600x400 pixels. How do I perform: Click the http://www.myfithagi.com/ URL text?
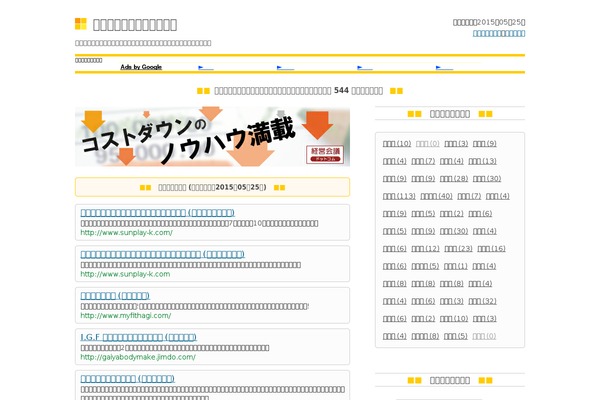coord(126,315)
